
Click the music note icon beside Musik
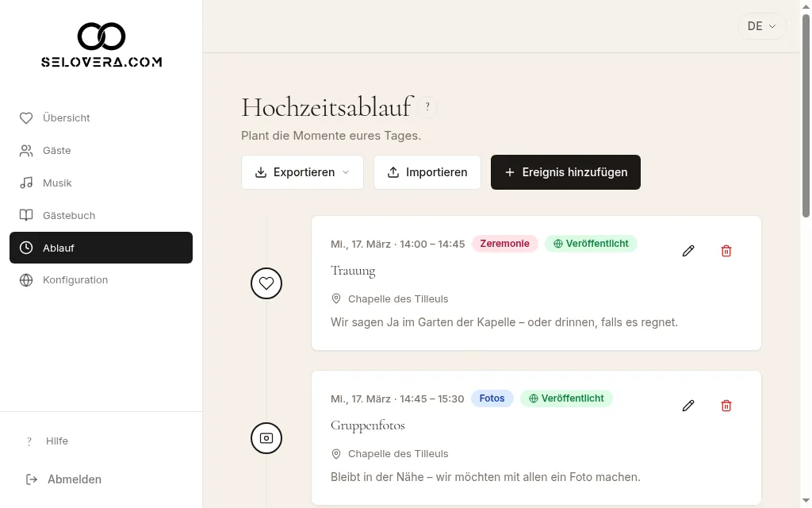(26, 183)
